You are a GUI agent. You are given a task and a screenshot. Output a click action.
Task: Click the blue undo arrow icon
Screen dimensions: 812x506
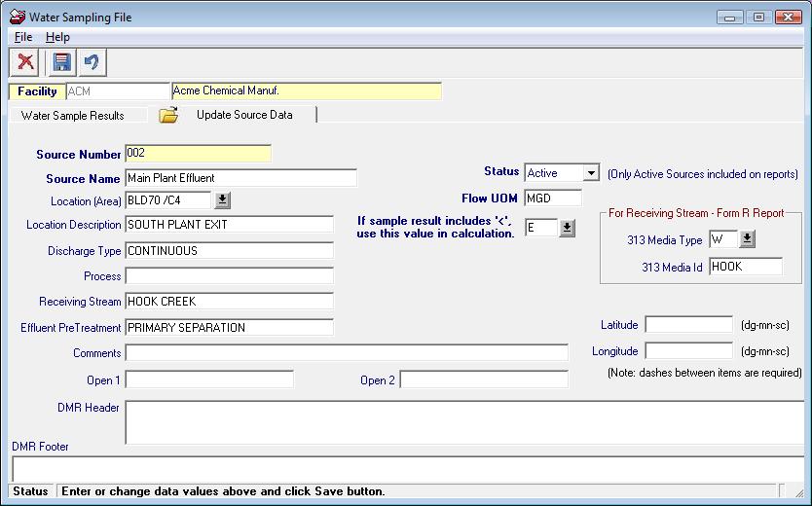pos(92,62)
